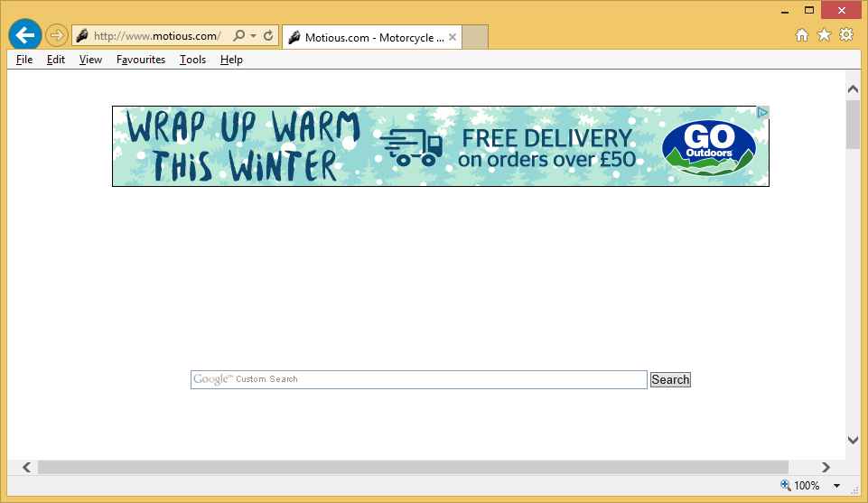This screenshot has height=503, width=868.
Task: Click the browser Back arrow button
Action: point(25,35)
